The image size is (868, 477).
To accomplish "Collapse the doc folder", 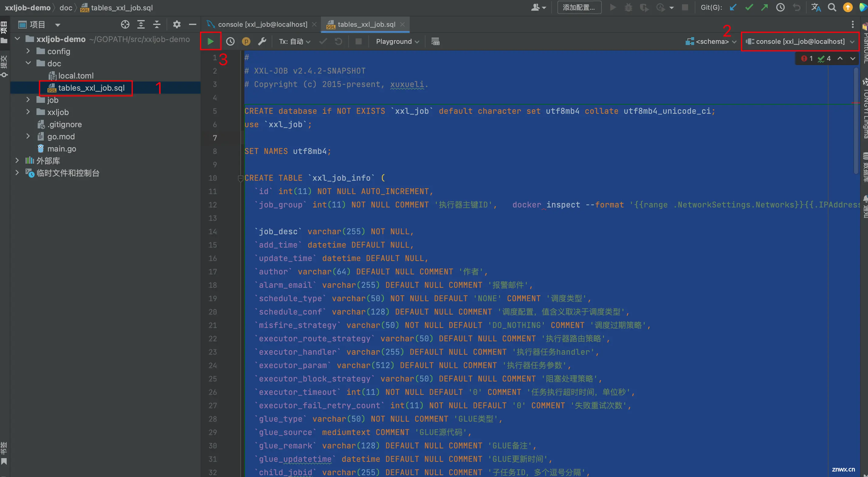I will coord(28,63).
